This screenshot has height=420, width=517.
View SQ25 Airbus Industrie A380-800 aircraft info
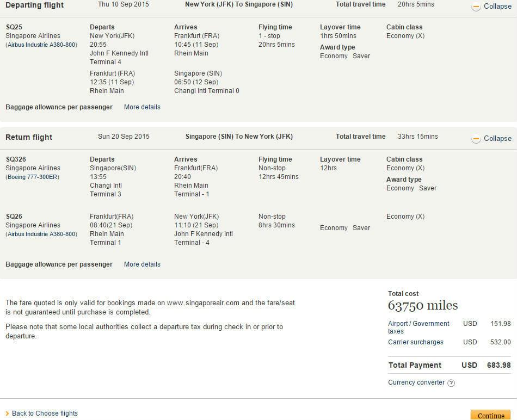(x=41, y=45)
